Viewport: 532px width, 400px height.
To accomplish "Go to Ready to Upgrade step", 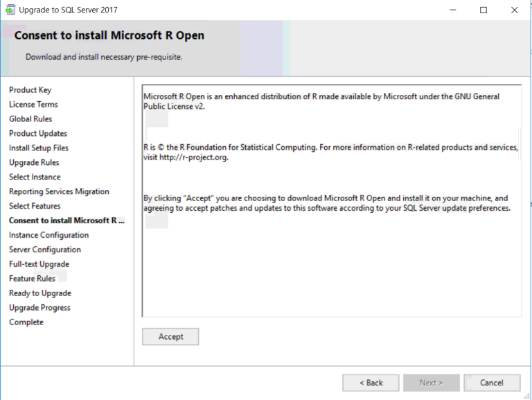I will [40, 293].
